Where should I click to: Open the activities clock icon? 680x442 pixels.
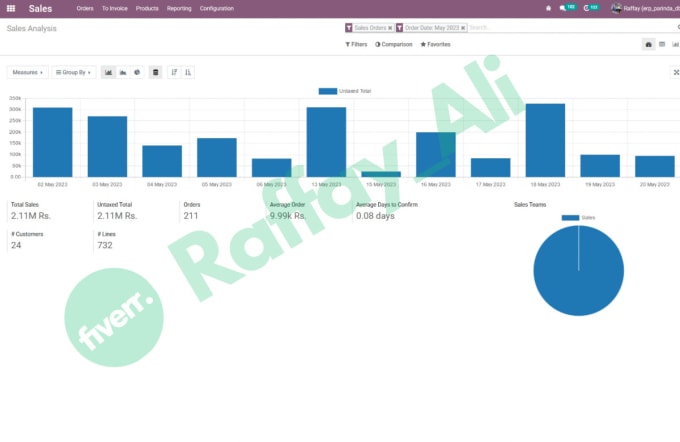(x=586, y=8)
